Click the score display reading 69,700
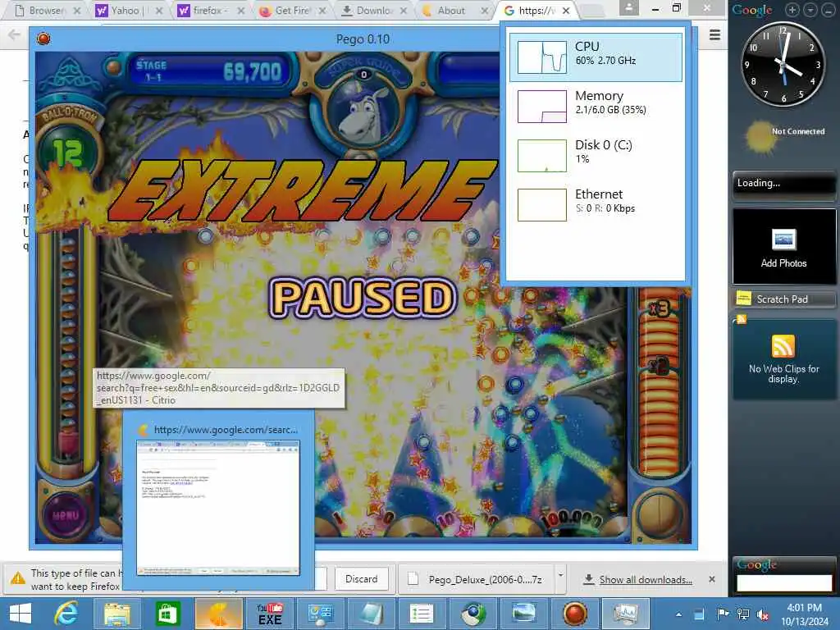 pos(252,71)
